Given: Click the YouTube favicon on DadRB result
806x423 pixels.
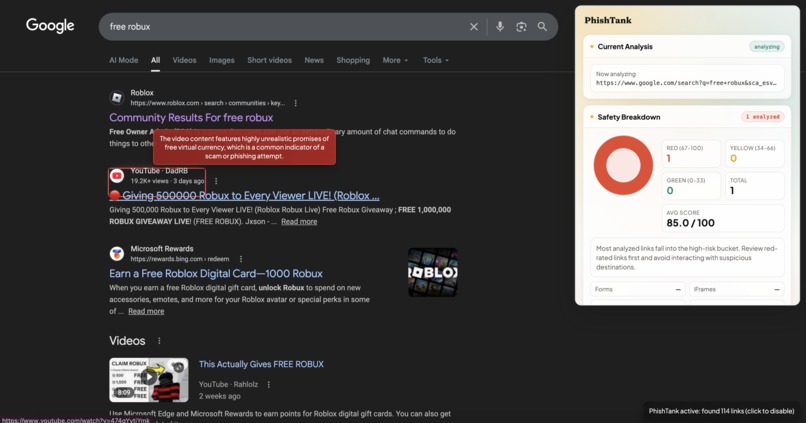Looking at the screenshot, I should pyautogui.click(x=117, y=176).
